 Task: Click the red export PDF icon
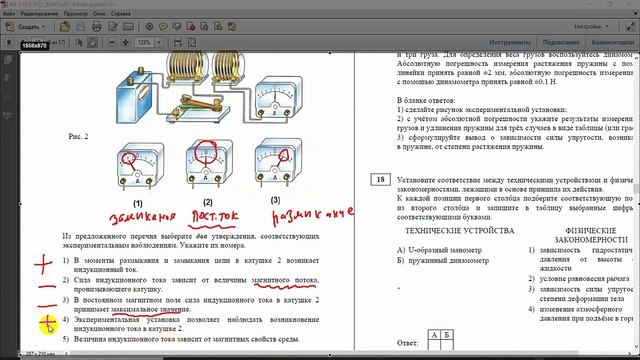191,27
